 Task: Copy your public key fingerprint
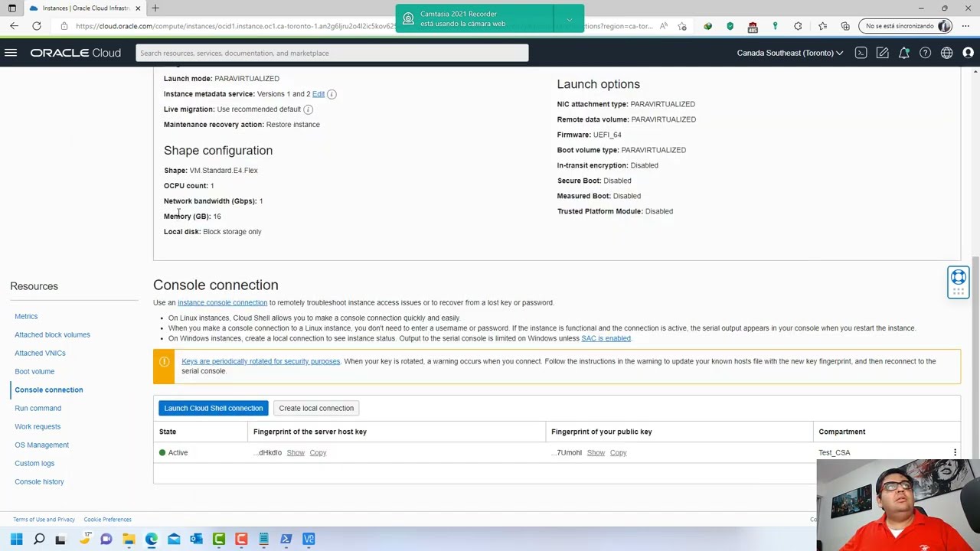(618, 452)
